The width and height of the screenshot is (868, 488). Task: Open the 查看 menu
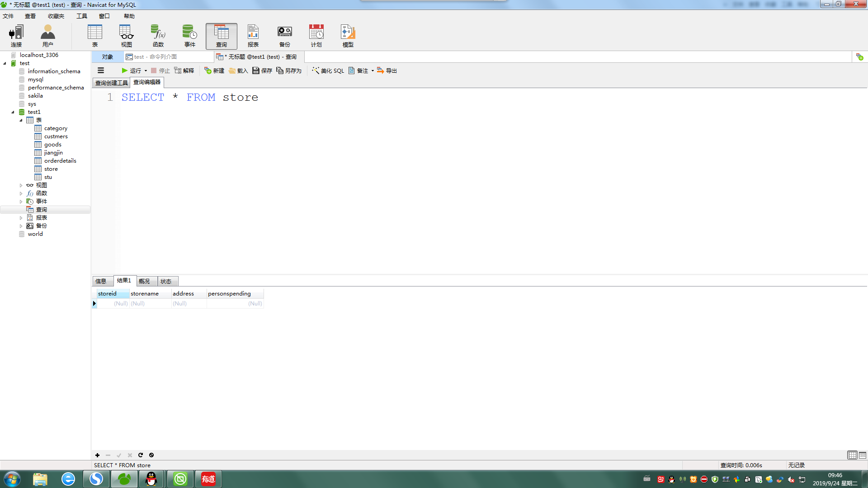click(x=30, y=16)
